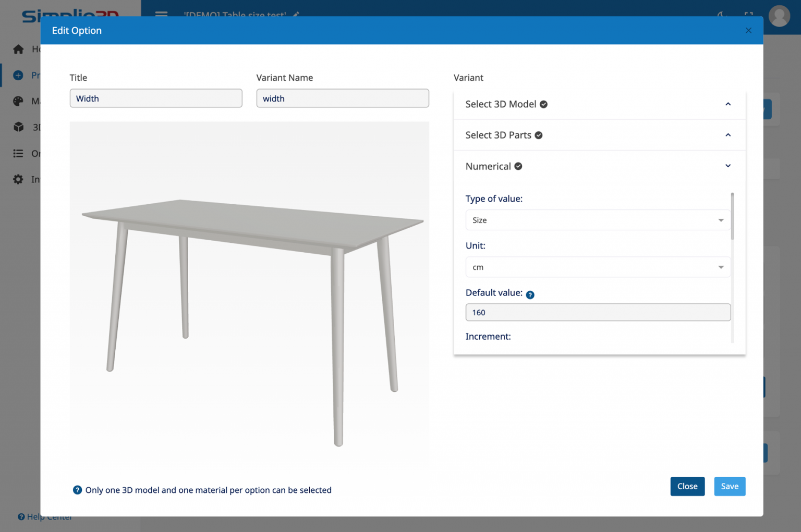Viewport: 801px width, 532px height.
Task: Expand the Numerical section chevron
Action: click(728, 166)
